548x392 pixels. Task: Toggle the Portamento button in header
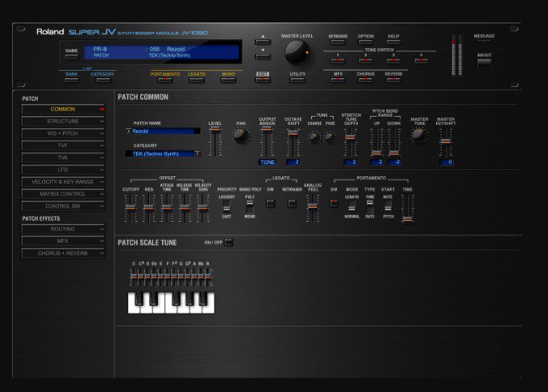coord(165,80)
